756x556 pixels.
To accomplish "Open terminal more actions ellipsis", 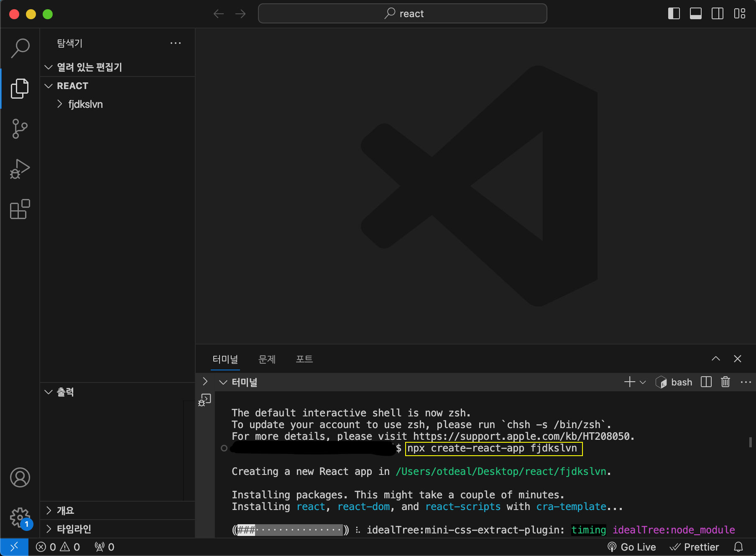I will [746, 382].
